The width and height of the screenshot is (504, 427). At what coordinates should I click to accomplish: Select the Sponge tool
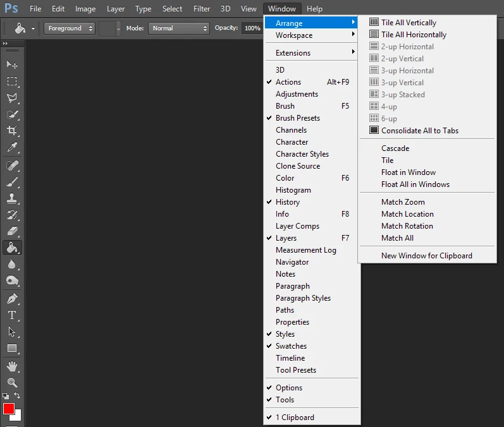coord(12,280)
